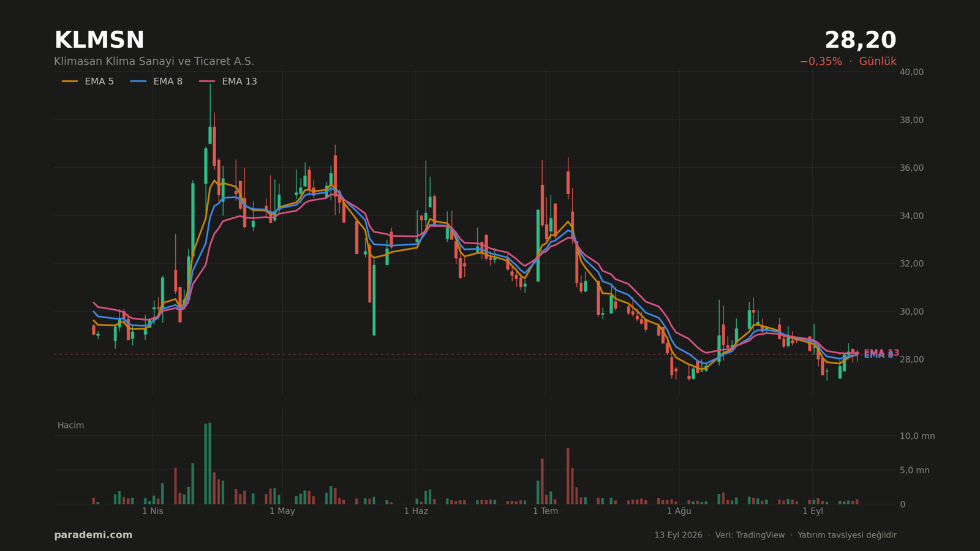Viewport: 980px width, 551px height.
Task: Open the parademi.com footer link
Action: coord(93,535)
